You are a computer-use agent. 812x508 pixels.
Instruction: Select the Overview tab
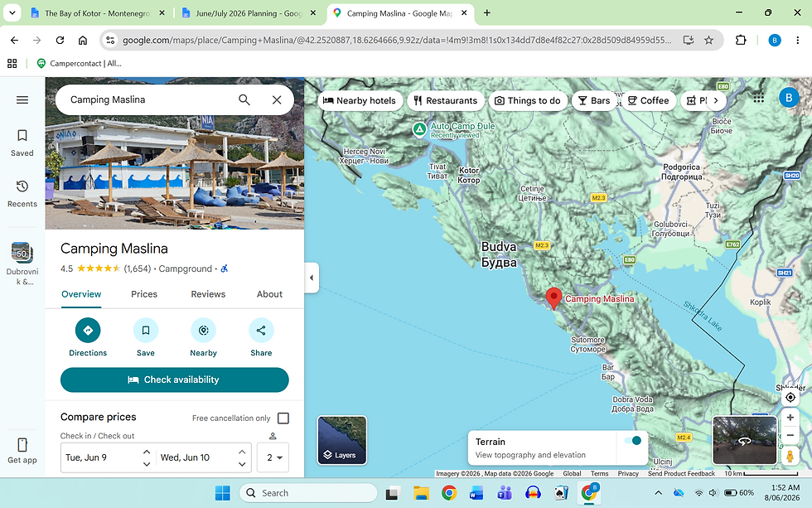(x=81, y=294)
